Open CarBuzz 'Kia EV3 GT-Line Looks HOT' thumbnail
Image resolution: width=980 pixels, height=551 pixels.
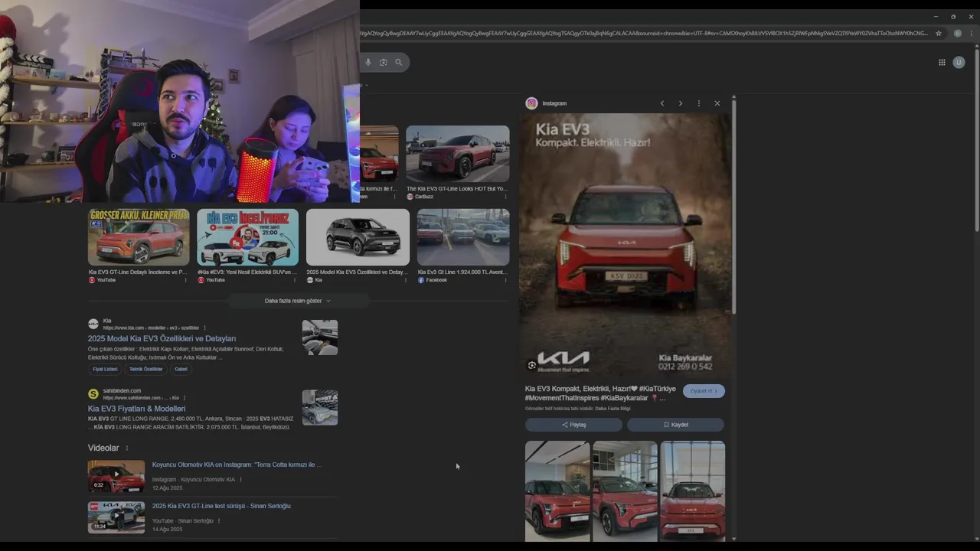458,154
